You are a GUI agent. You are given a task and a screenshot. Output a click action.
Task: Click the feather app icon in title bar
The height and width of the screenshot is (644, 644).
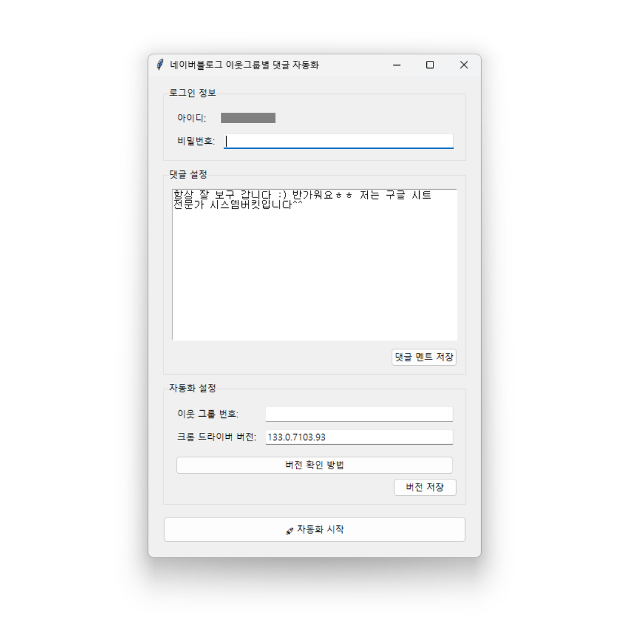pos(160,65)
